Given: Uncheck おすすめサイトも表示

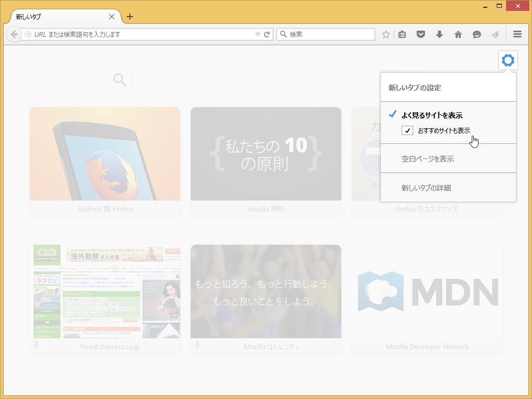Looking at the screenshot, I should point(407,130).
